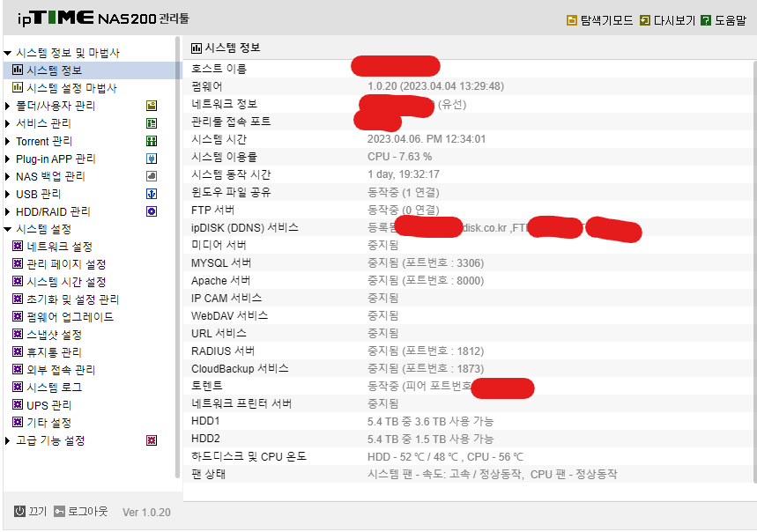
Task: Collapse 시스템 설정 tree arrow
Action: [7, 229]
